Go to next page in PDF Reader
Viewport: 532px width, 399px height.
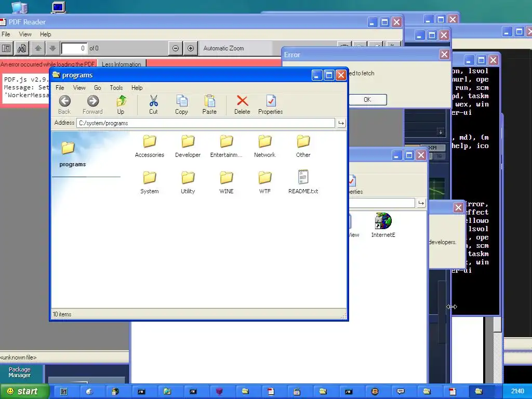[x=52, y=48]
